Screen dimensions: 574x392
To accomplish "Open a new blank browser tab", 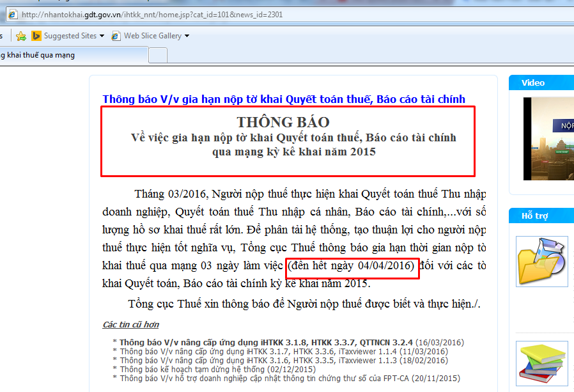I will [x=158, y=56].
